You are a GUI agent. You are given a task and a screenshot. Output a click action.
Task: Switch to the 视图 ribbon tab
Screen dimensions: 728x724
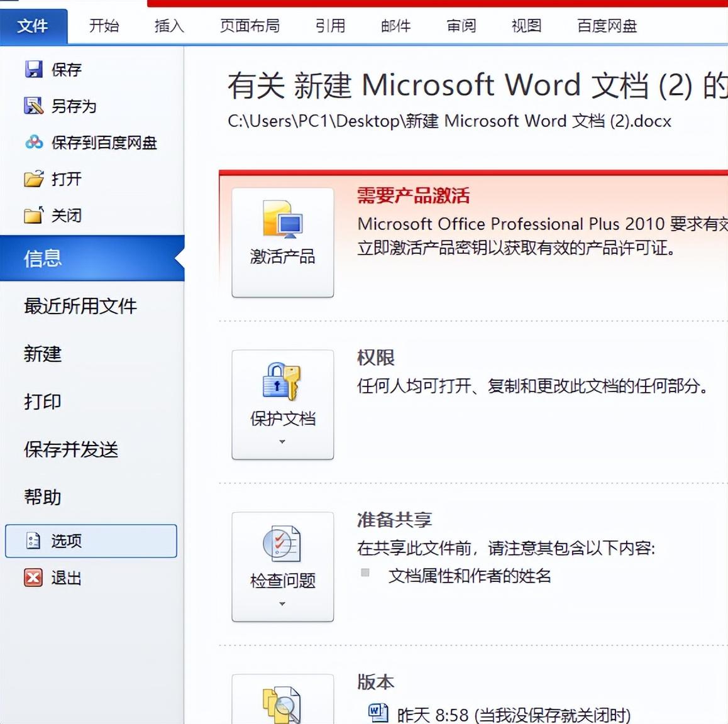click(526, 26)
